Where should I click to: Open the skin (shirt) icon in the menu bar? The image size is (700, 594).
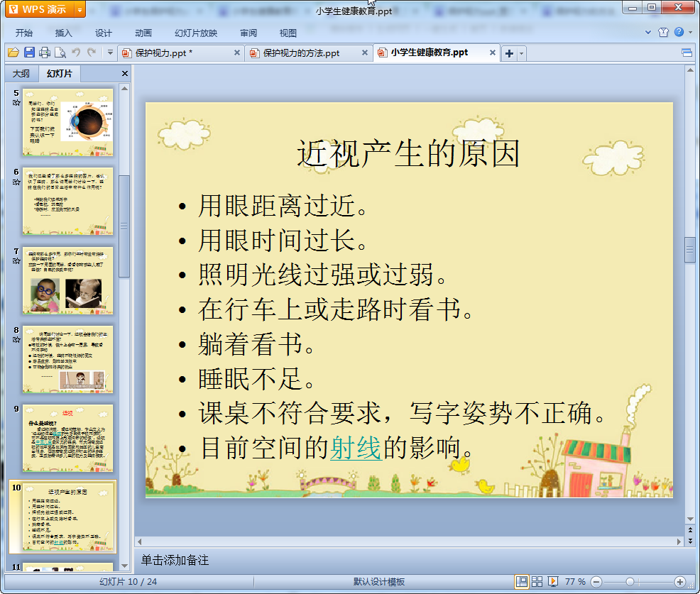(663, 32)
